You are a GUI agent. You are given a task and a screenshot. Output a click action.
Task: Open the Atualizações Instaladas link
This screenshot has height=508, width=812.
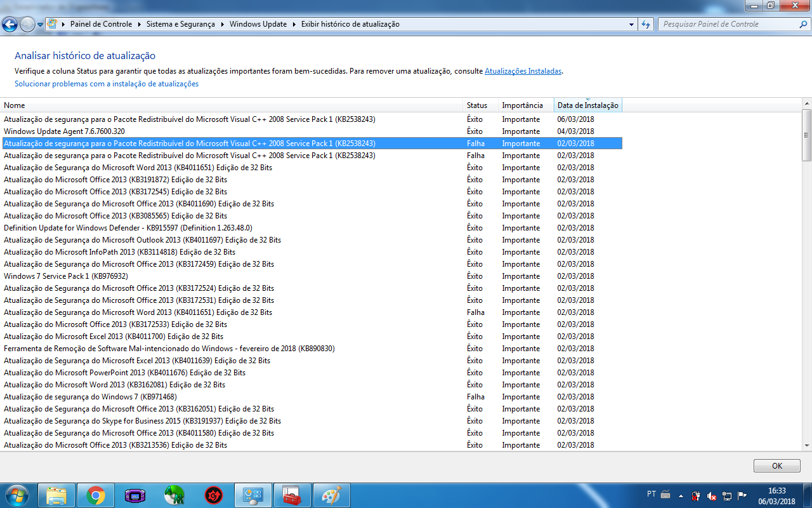pyautogui.click(x=523, y=71)
